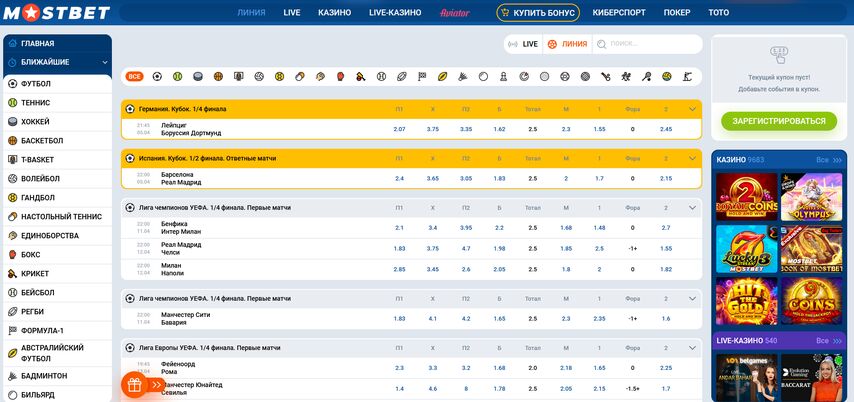Click the orange gift box floating icon

135,384
